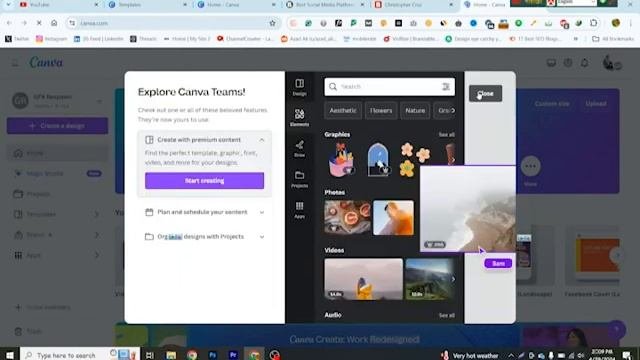
Task: Open Premiere Pro from the taskbar
Action: (x=233, y=355)
